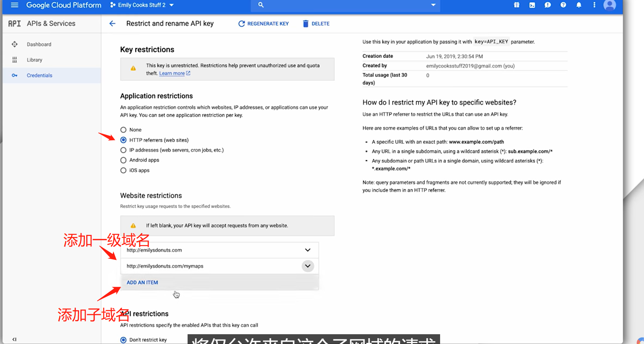This screenshot has height=344, width=644.
Task: Click the blank website warning icon
Action: (133, 225)
